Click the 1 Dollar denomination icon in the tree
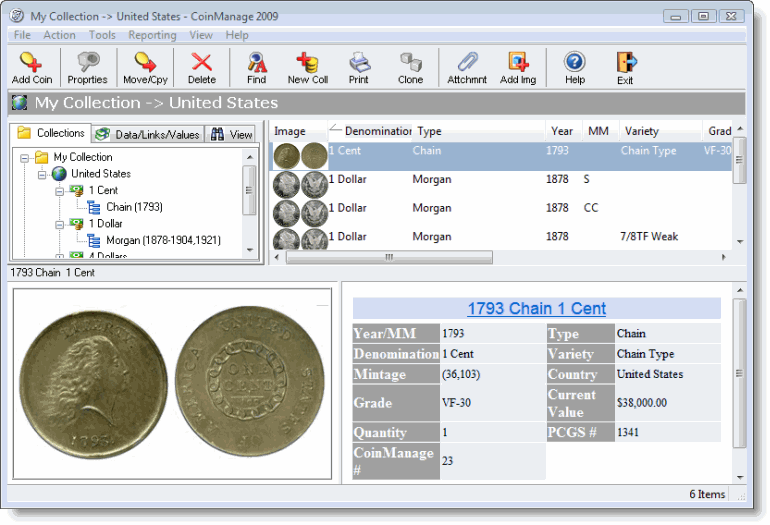Viewport: 770px width, 525px height. [77, 223]
